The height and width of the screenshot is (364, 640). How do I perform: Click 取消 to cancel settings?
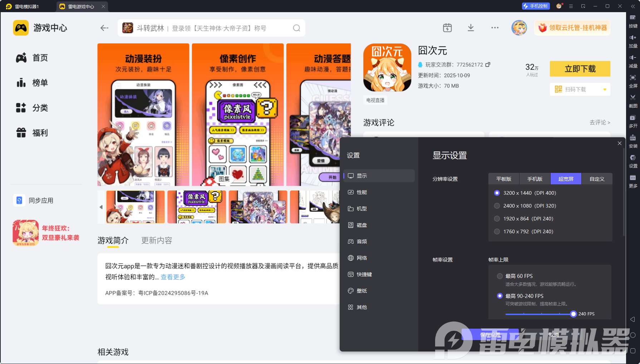pos(553,335)
